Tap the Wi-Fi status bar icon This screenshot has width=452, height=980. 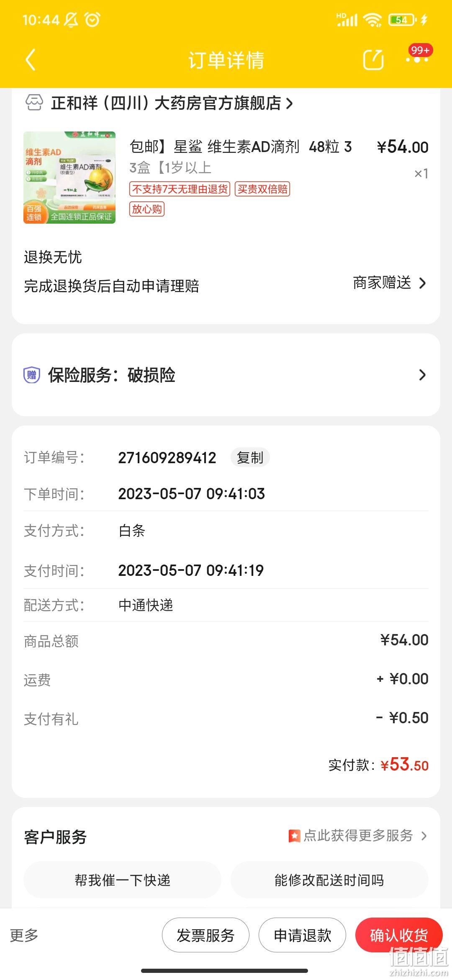coord(372,20)
